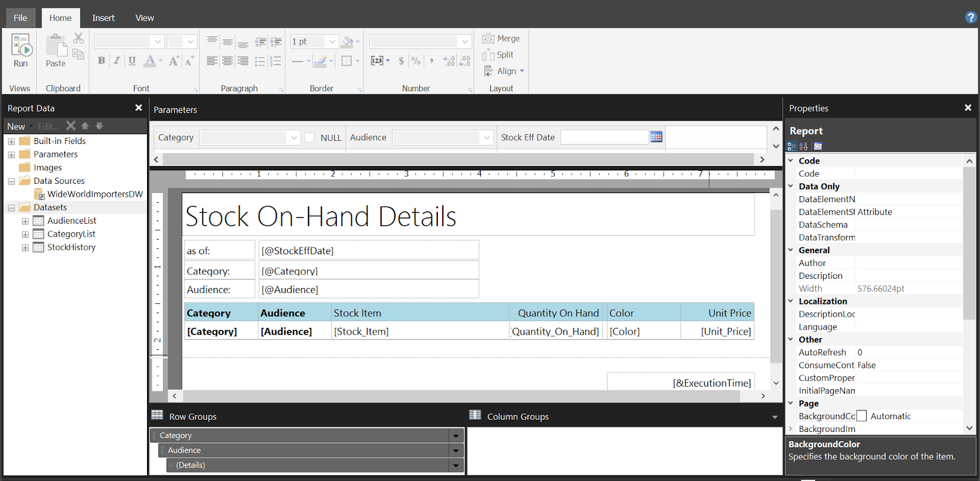
Task: Open font color picker
Action: tap(153, 60)
